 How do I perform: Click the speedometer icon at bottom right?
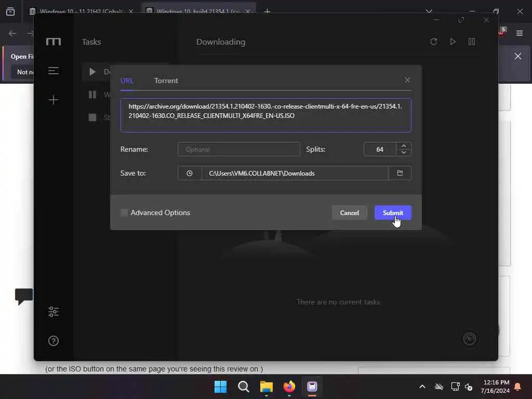[x=470, y=339]
